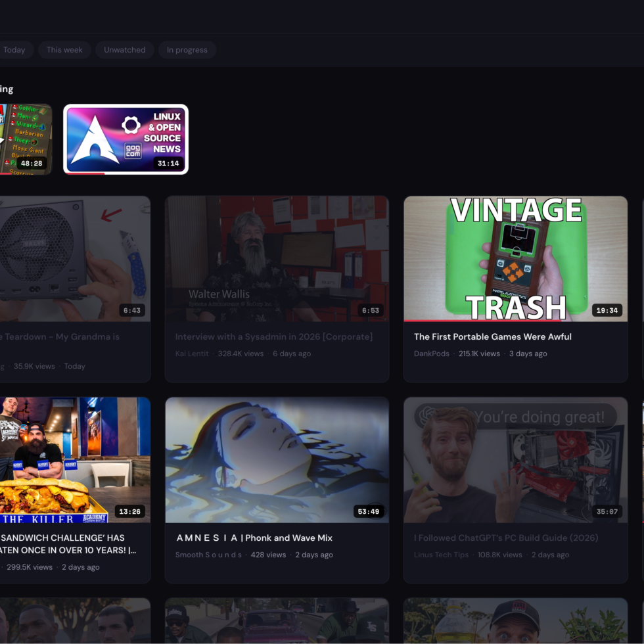This screenshot has height=644, width=644.
Task: Open AMNESIA | Phonk and Wave Mix title
Action: point(254,538)
